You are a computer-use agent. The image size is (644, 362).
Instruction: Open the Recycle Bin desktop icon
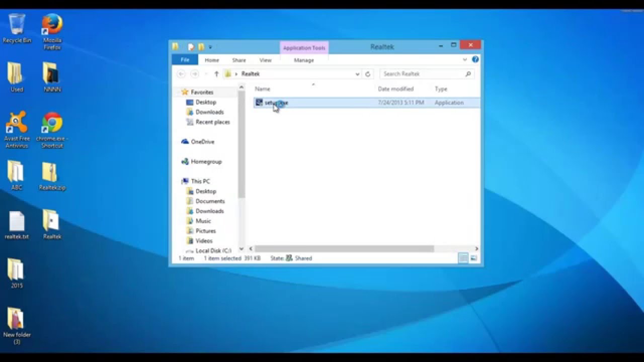[x=17, y=29]
